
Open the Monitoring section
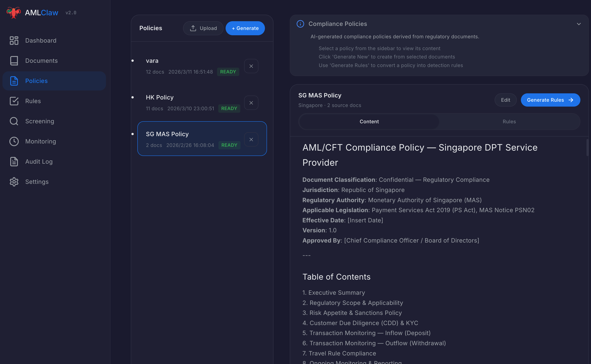click(40, 142)
